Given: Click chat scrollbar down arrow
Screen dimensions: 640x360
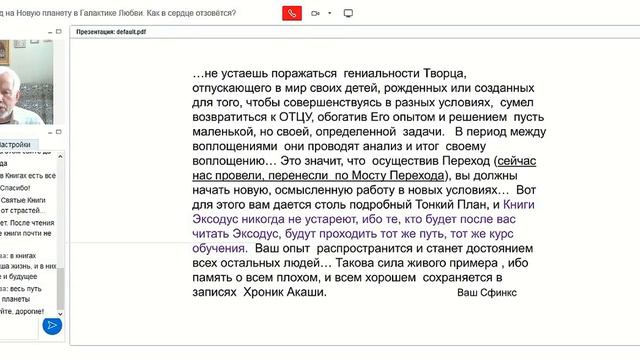Looking at the screenshot, I should point(60,314).
